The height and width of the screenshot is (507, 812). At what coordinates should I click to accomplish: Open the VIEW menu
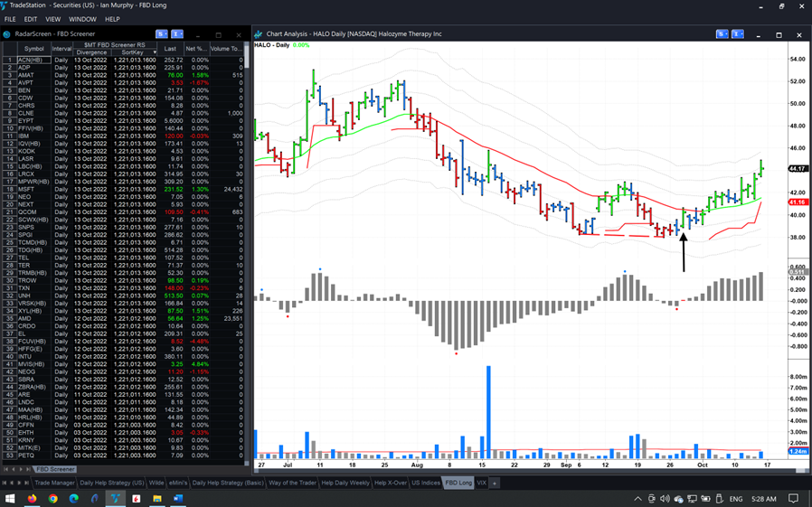click(x=52, y=19)
